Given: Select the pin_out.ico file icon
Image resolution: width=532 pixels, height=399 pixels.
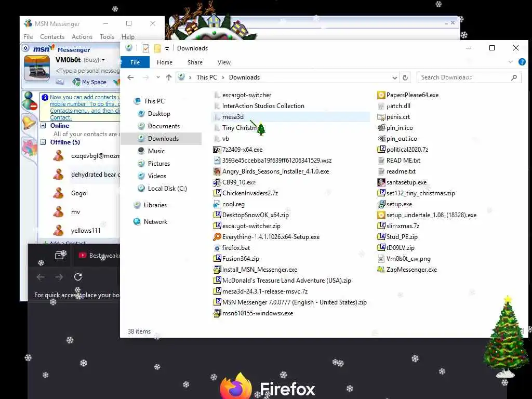Looking at the screenshot, I should click(381, 139).
